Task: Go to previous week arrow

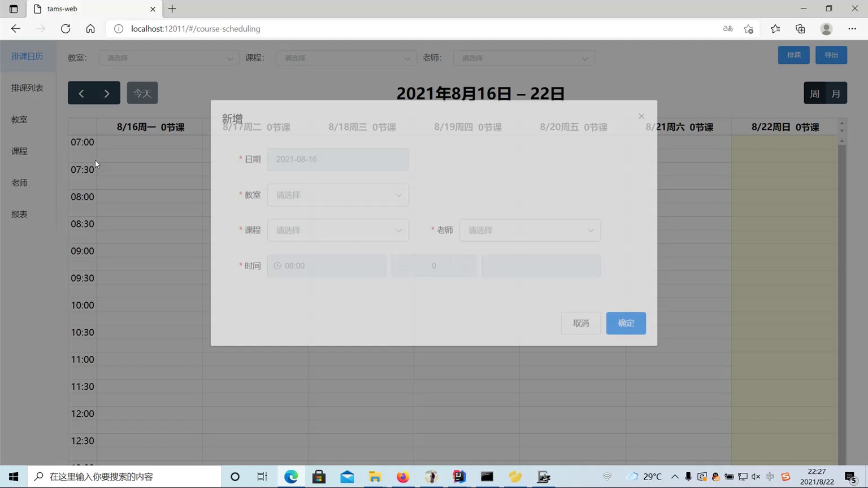Action: tap(81, 93)
